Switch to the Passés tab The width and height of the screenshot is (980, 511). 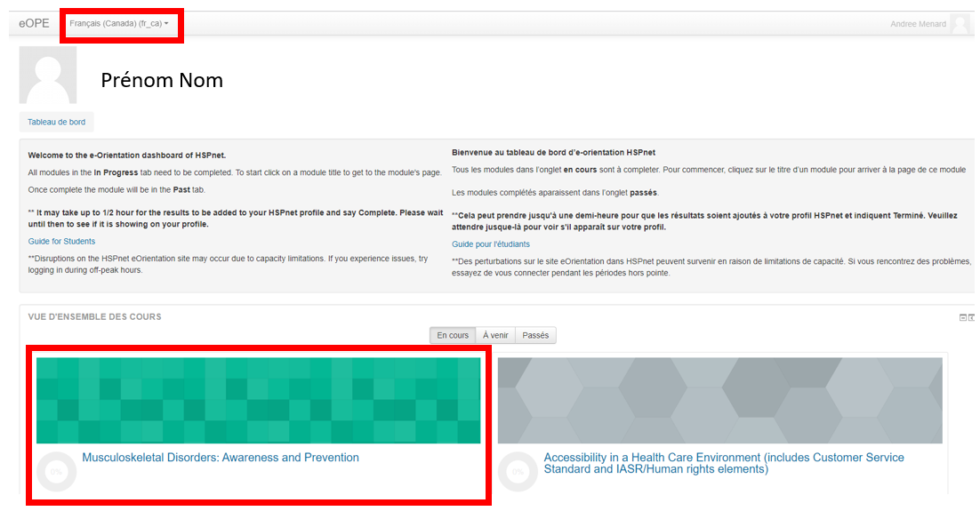point(535,335)
